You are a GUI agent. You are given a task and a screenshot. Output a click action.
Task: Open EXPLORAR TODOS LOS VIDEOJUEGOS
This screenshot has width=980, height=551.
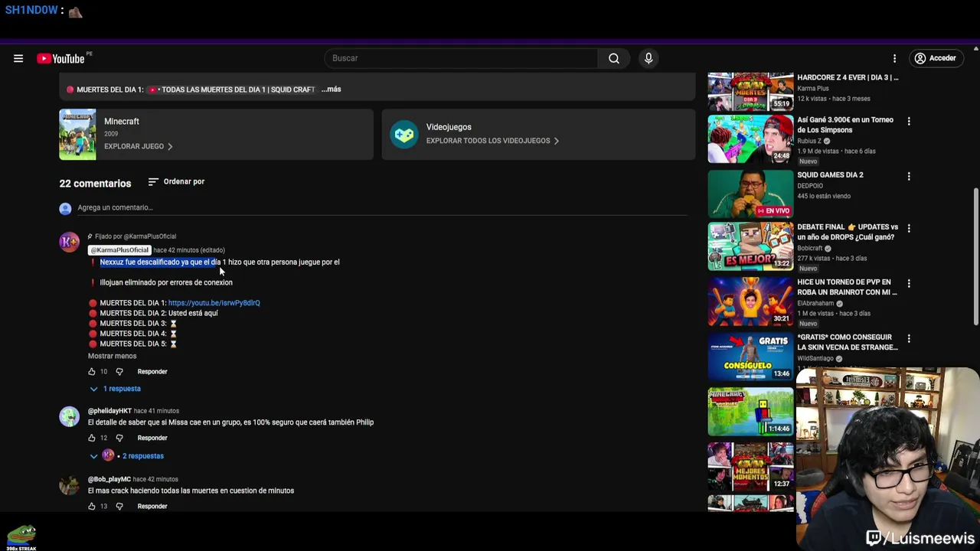click(492, 141)
